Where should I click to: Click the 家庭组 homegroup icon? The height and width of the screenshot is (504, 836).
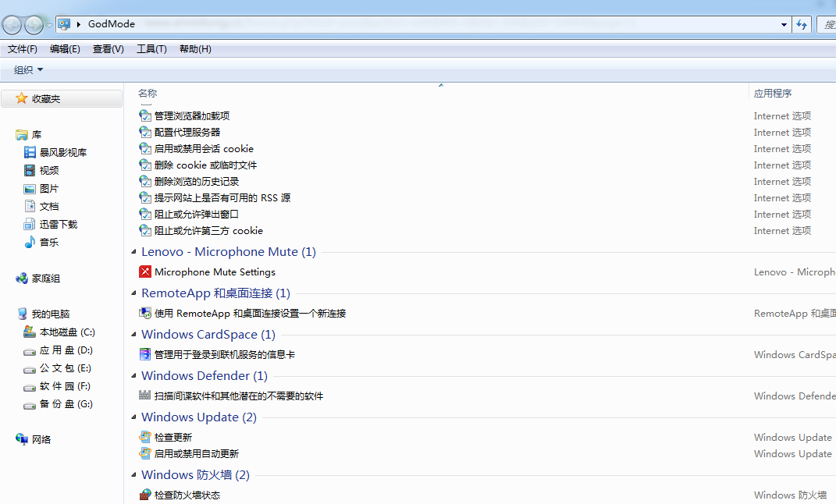(22, 278)
